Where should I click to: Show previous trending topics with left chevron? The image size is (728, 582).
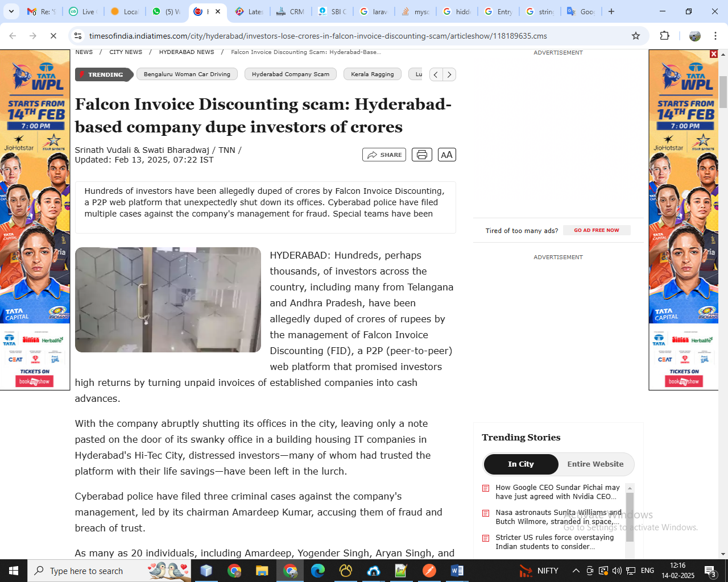click(x=436, y=74)
